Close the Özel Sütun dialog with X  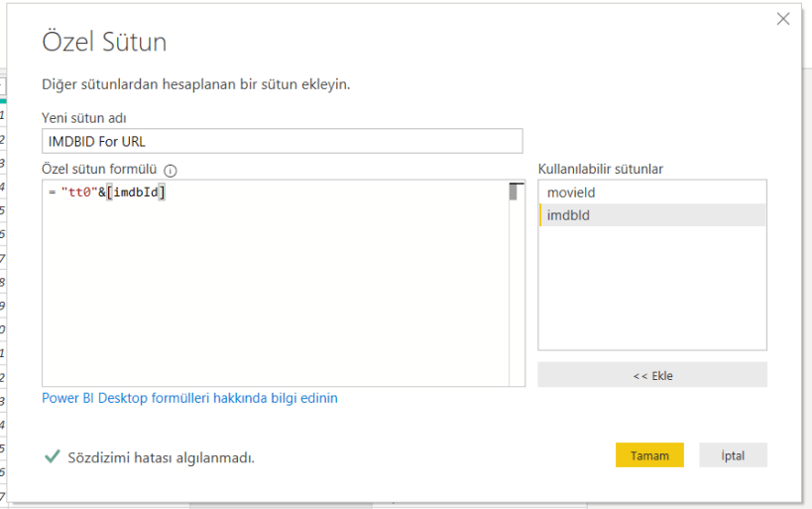pos(783,19)
